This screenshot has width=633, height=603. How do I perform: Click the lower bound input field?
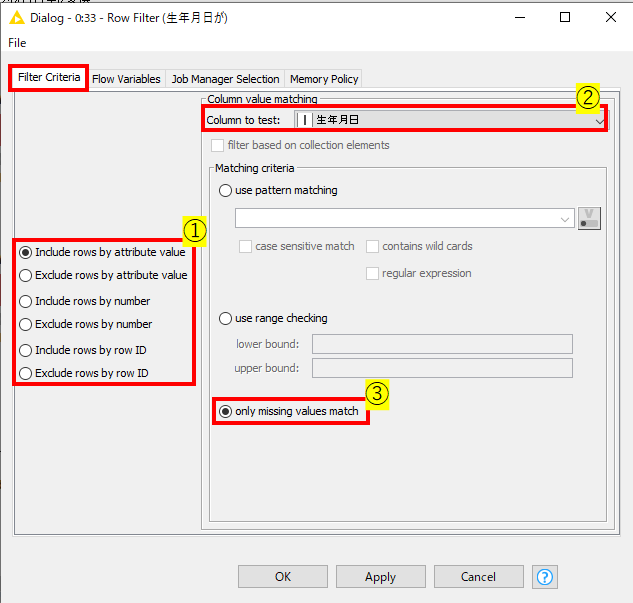tap(442, 344)
